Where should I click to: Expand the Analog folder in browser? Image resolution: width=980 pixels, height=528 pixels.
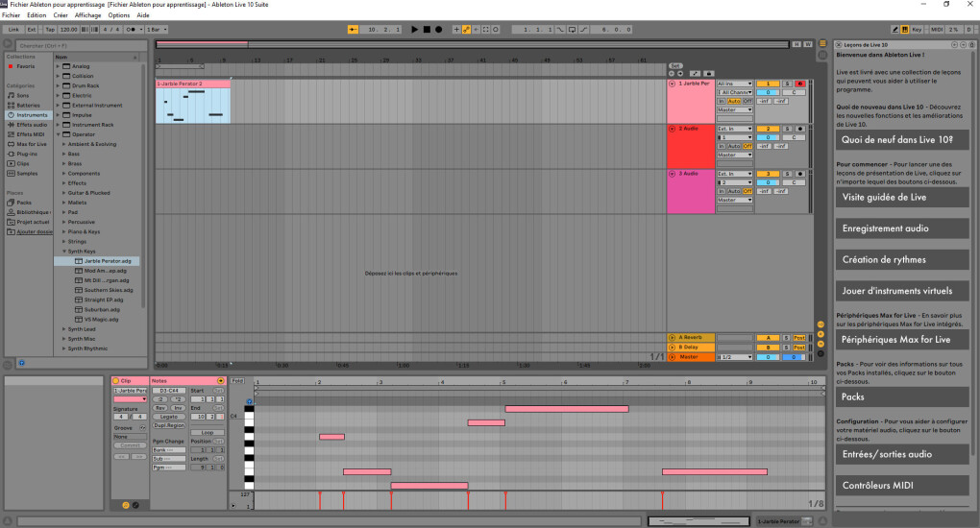[58, 66]
